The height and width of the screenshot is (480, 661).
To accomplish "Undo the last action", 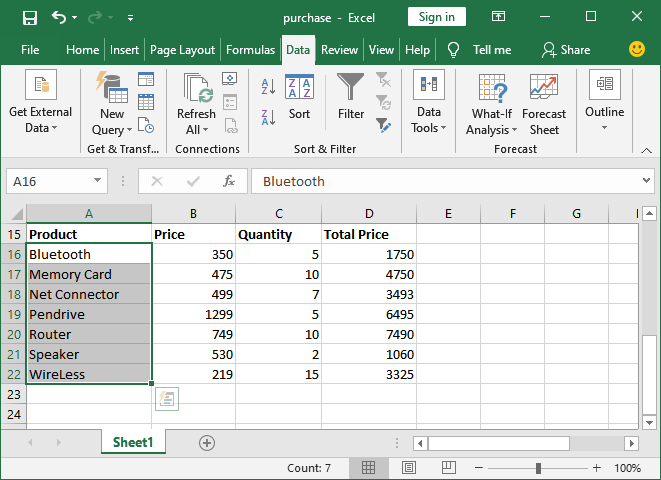I will pyautogui.click(x=59, y=17).
